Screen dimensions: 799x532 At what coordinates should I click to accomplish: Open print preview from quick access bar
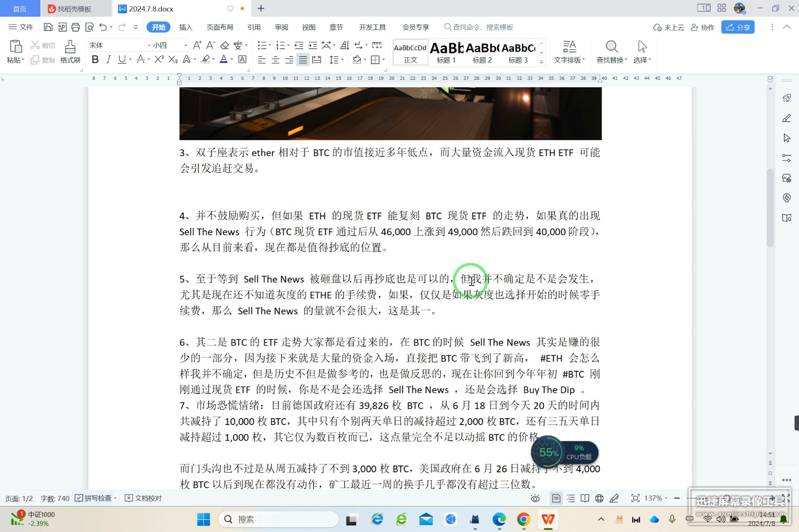click(89, 27)
